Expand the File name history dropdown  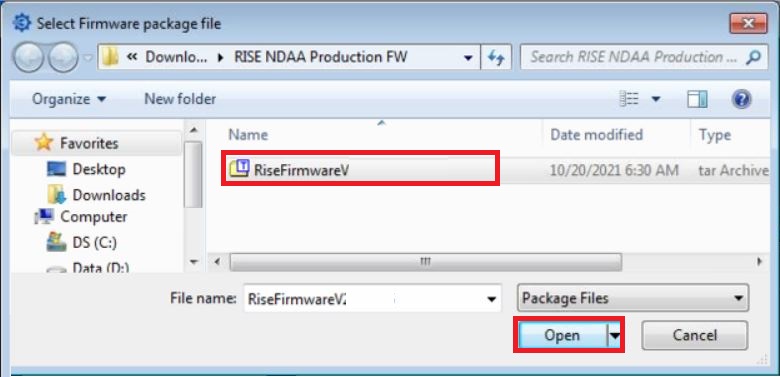(491, 298)
